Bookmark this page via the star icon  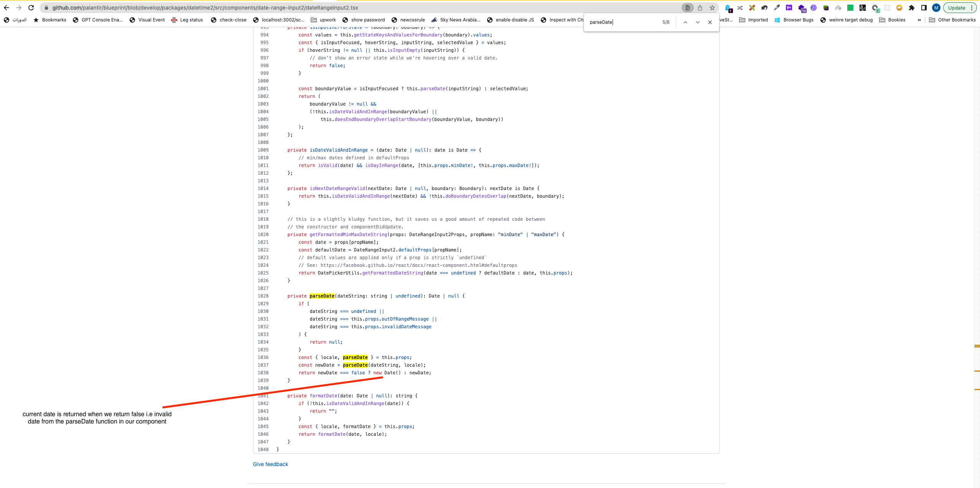pyautogui.click(x=712, y=7)
